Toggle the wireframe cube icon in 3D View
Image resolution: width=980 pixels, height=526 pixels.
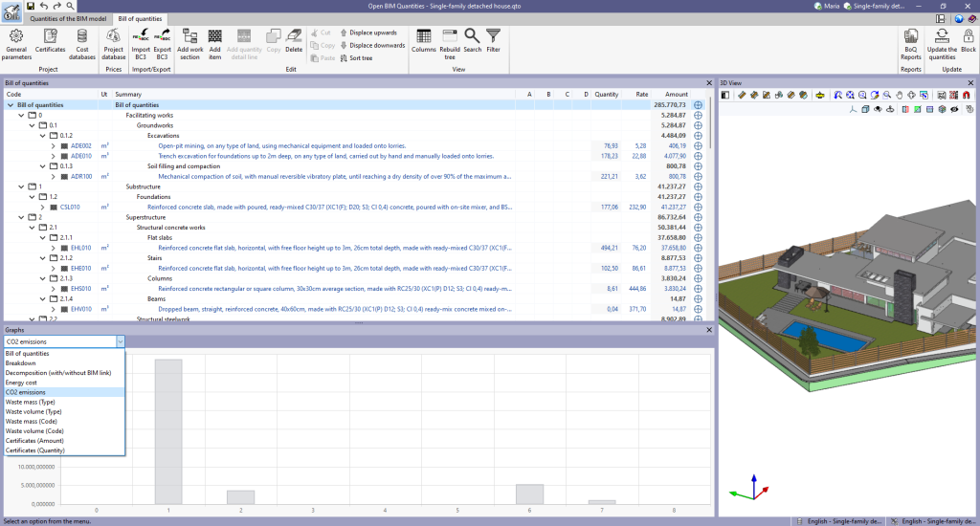(x=865, y=109)
